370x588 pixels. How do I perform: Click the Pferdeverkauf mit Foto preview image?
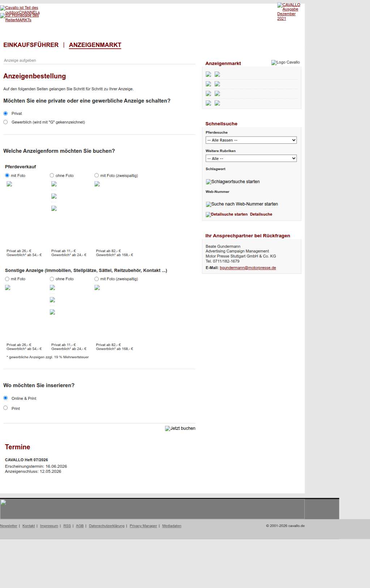tap(9, 184)
